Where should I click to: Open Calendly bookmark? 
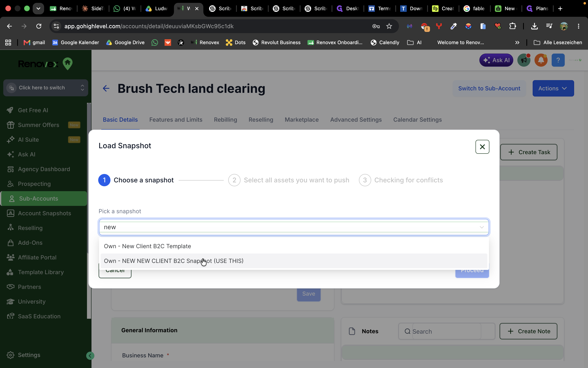(385, 42)
